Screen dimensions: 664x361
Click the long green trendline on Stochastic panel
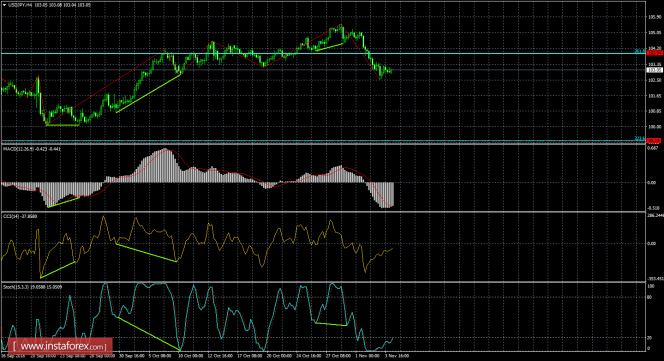click(x=148, y=333)
